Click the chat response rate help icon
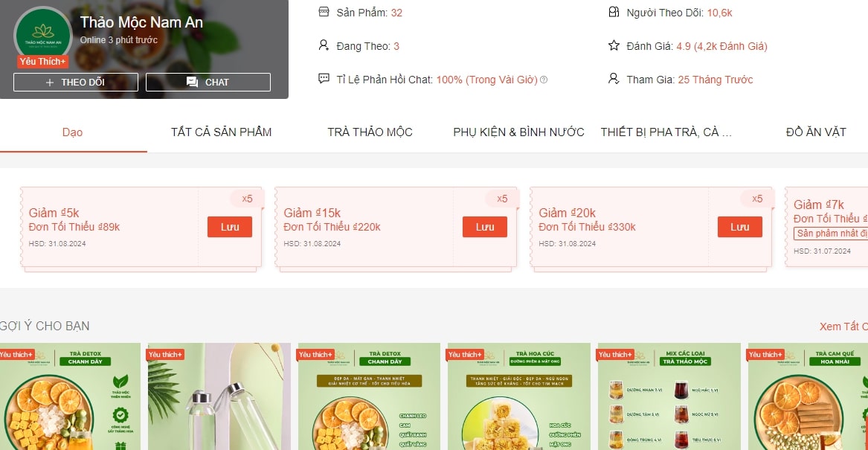Screen dimensions: 868x450 pos(544,80)
